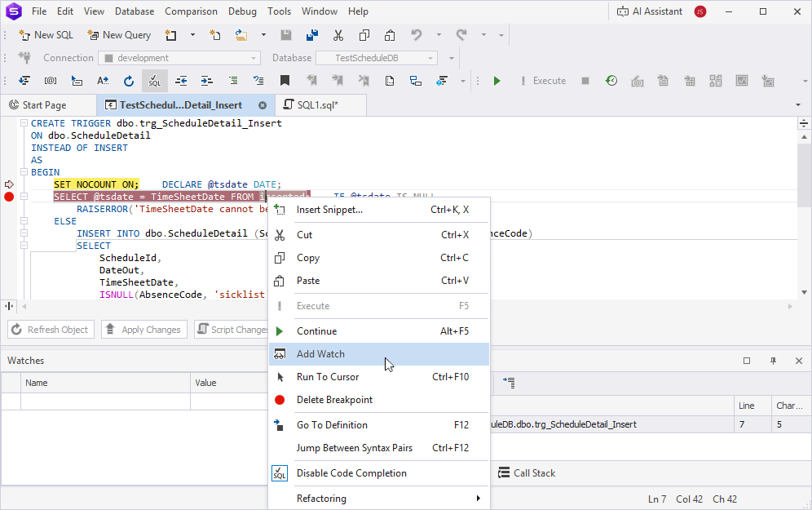Choose Add Watch from the context menu
The height and width of the screenshot is (510, 812).
pos(320,354)
